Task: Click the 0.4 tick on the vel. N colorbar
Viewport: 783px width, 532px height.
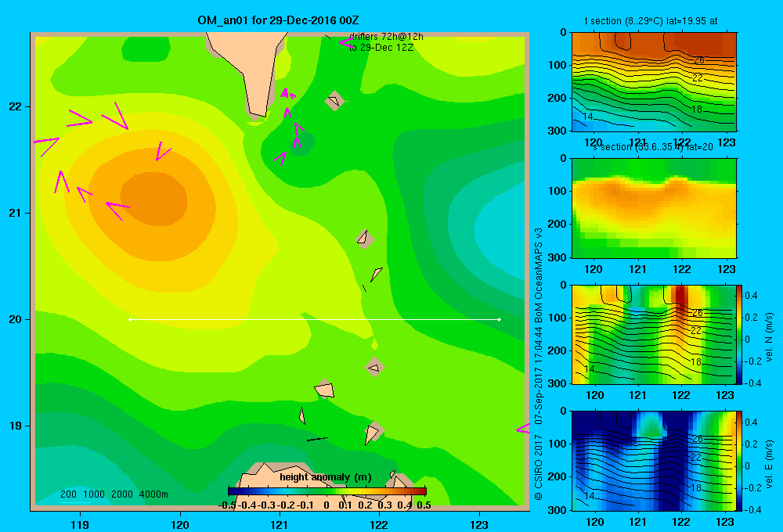Action: [751, 296]
